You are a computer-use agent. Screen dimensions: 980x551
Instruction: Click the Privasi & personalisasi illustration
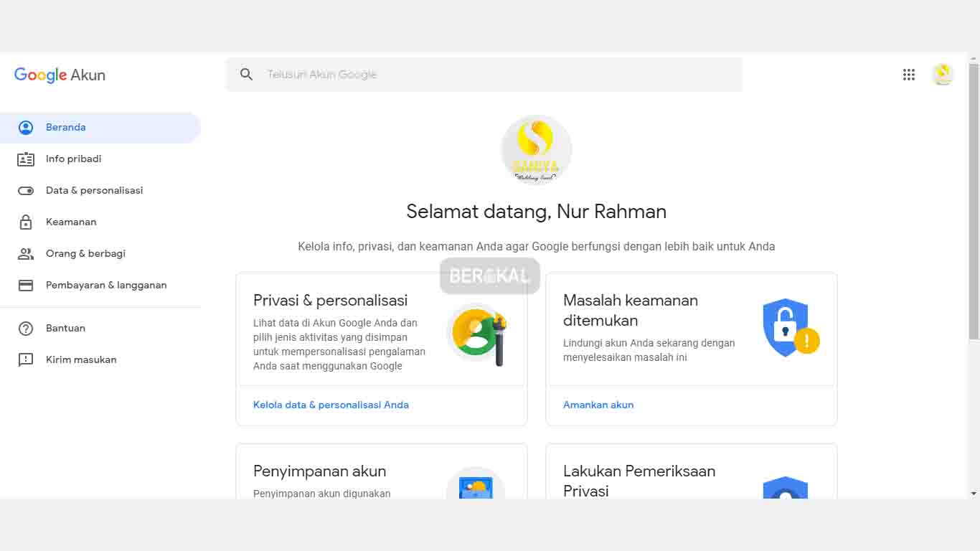point(479,334)
